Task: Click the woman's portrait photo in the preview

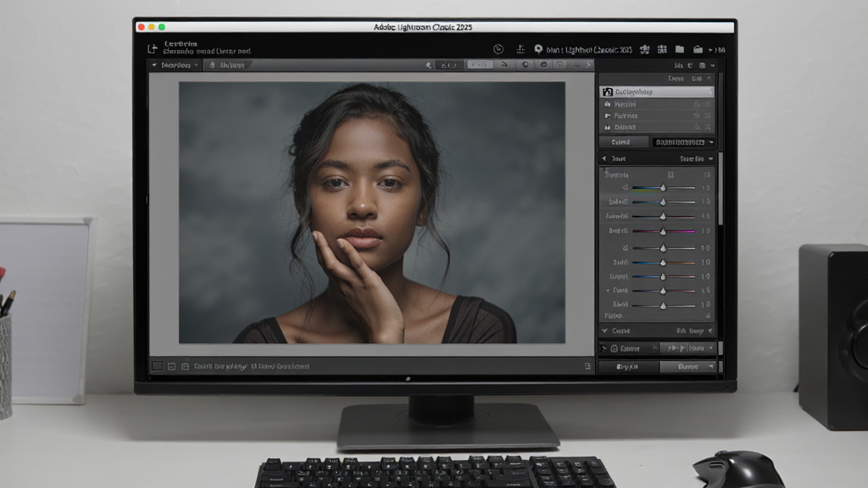Action: point(372,213)
